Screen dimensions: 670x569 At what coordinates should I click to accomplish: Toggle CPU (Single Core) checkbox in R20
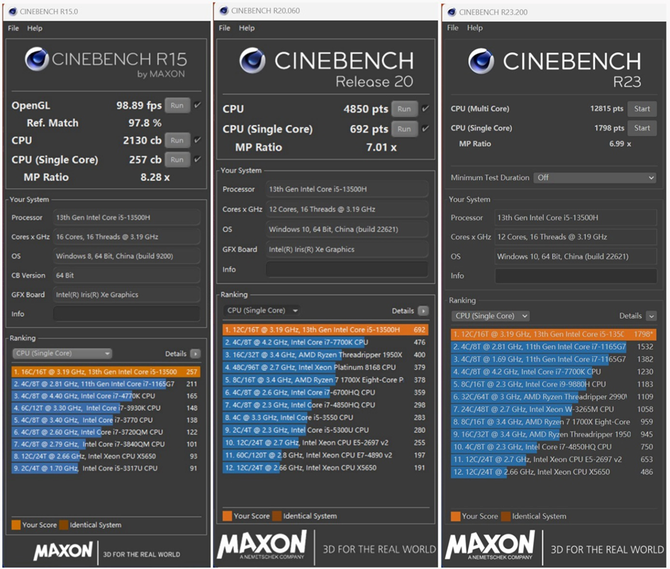point(425,128)
